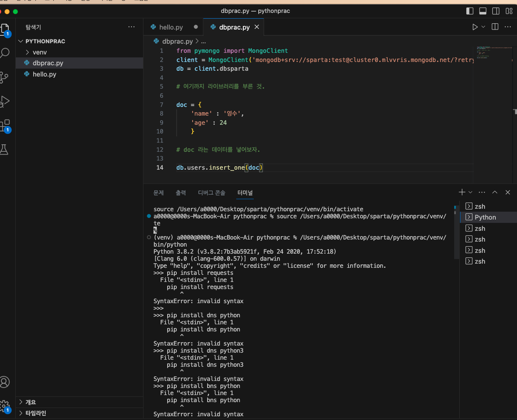Select the last zsh terminal in list
Viewport: 517px width, 420px height.
point(488,261)
